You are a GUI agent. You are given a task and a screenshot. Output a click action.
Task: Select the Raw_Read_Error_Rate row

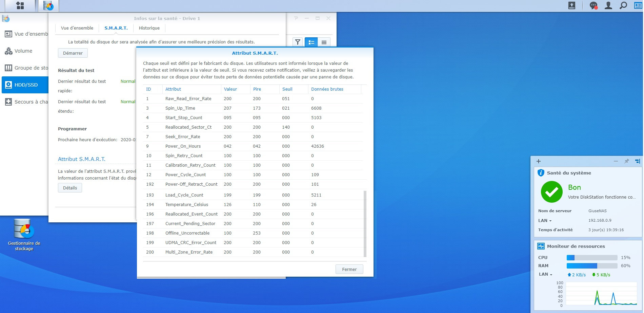click(253, 99)
